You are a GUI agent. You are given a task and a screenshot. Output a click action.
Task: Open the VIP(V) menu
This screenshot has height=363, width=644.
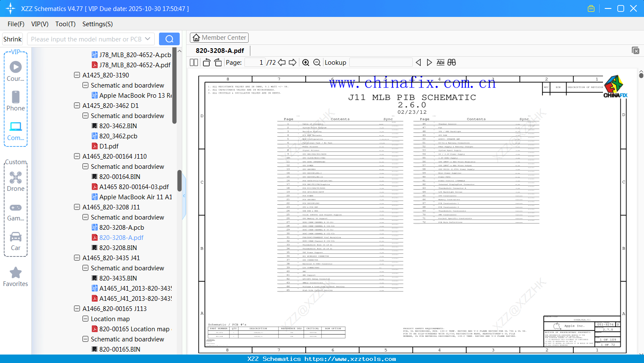(40, 24)
